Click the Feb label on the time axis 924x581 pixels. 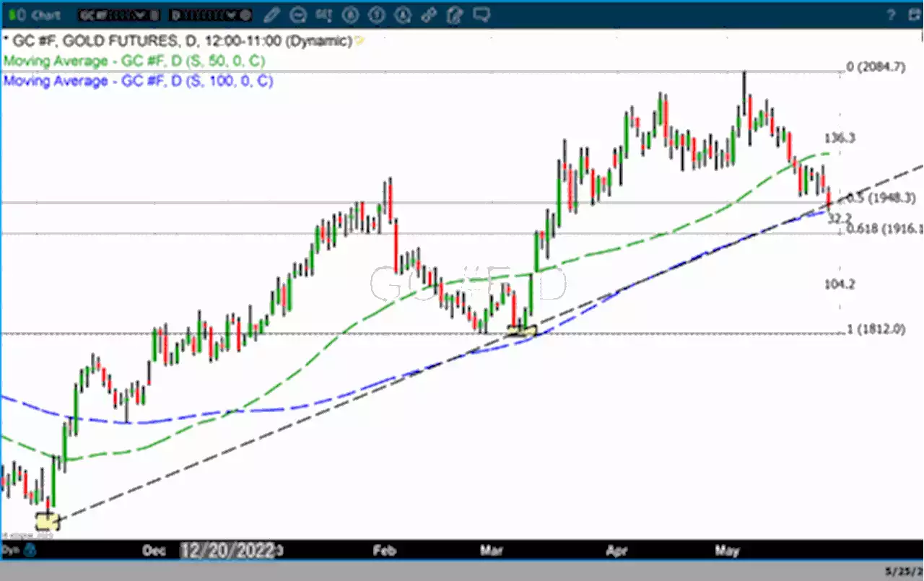[x=383, y=551]
